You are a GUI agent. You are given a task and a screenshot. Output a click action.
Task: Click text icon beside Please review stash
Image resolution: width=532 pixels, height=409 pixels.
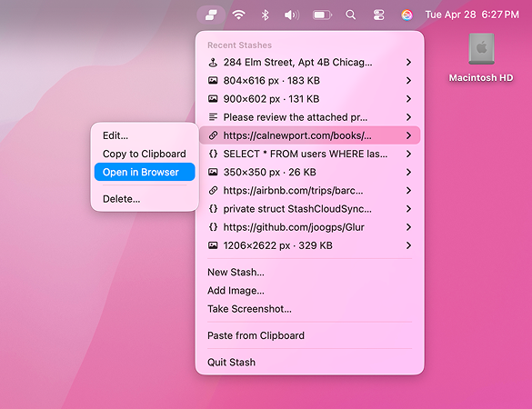[213, 117]
